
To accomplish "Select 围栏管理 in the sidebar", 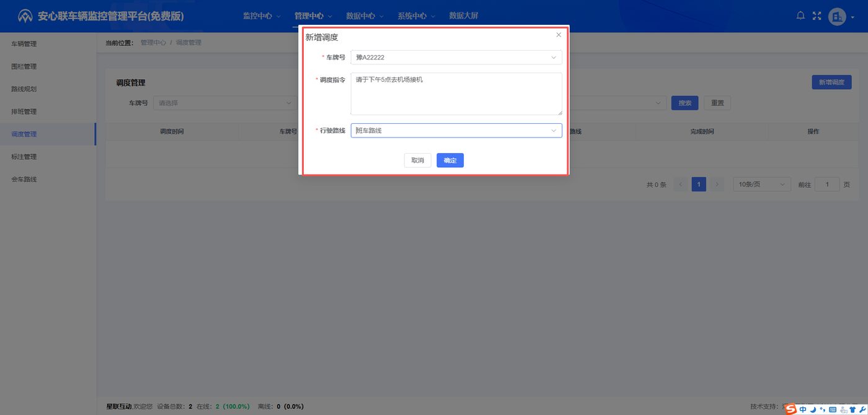I will [48, 66].
